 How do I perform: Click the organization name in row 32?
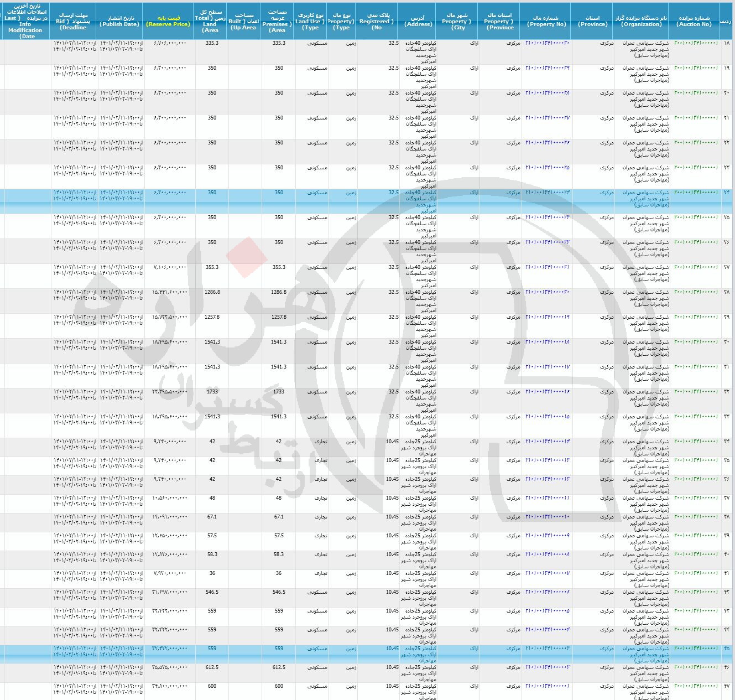[645, 398]
